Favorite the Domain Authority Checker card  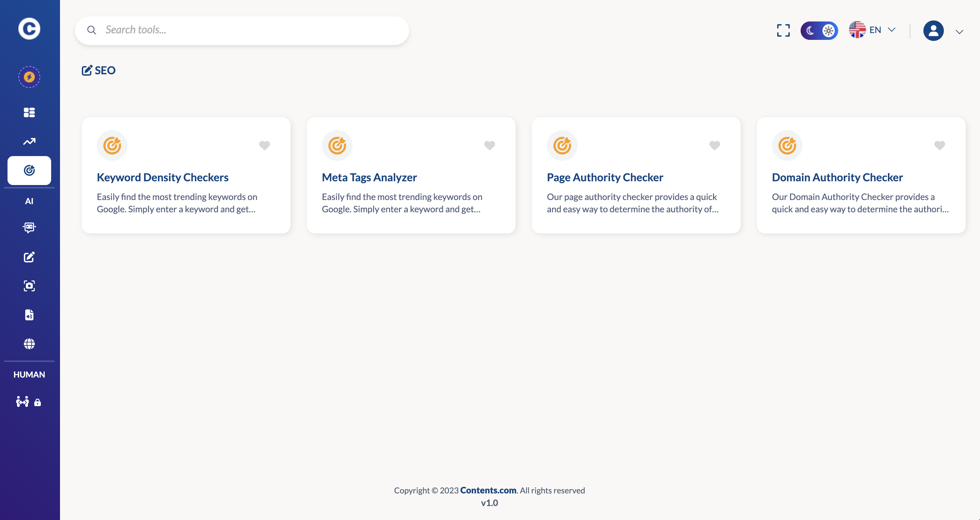(x=939, y=145)
